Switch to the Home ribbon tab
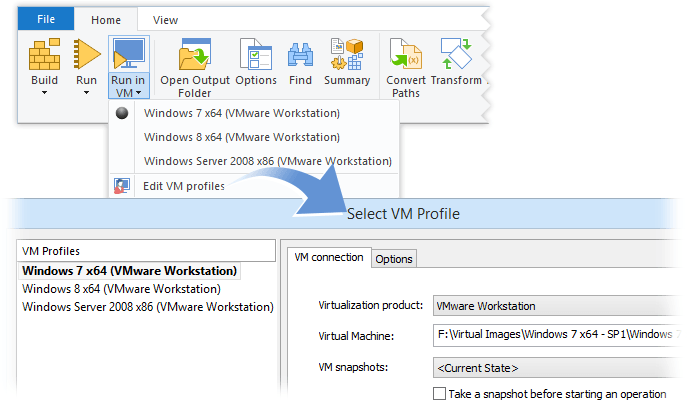Viewport: 687px width, 400px height. coord(106,20)
